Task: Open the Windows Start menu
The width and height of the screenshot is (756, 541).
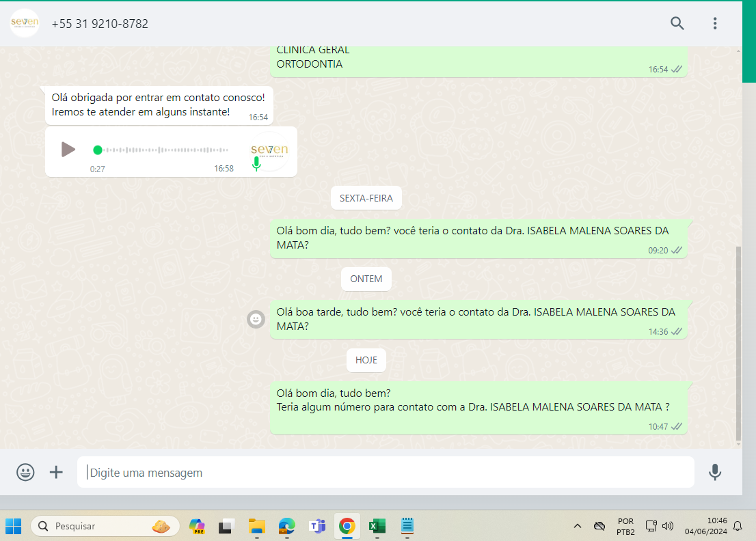Action: pos(14,526)
